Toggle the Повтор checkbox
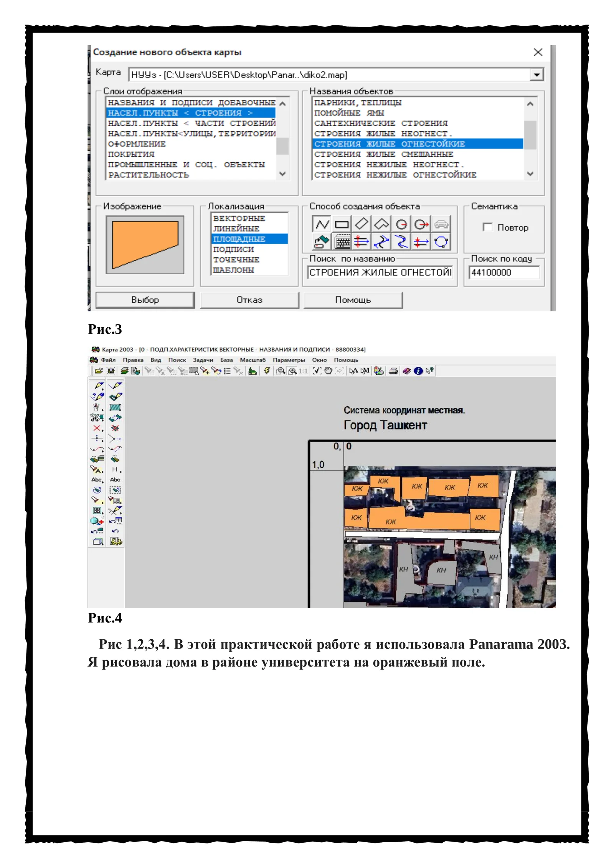 487,227
